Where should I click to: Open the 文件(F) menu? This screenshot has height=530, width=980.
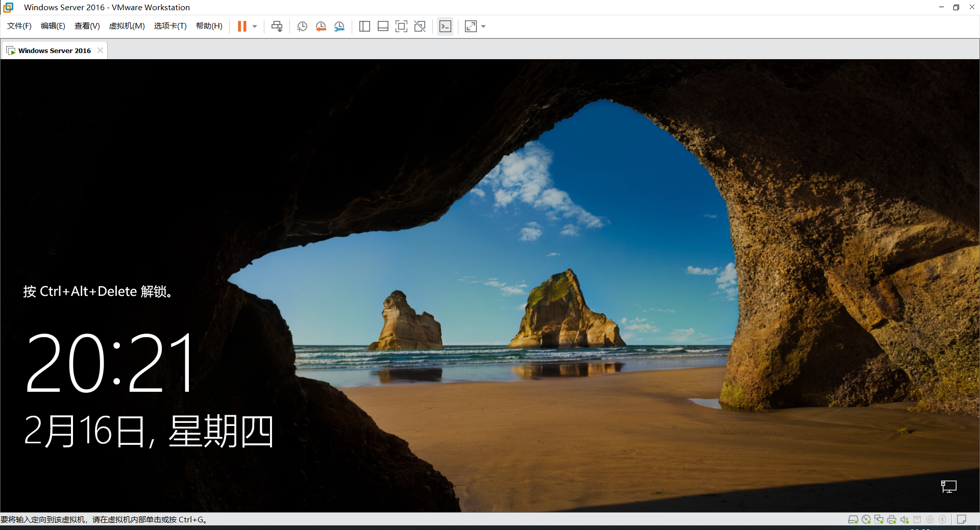point(19,26)
